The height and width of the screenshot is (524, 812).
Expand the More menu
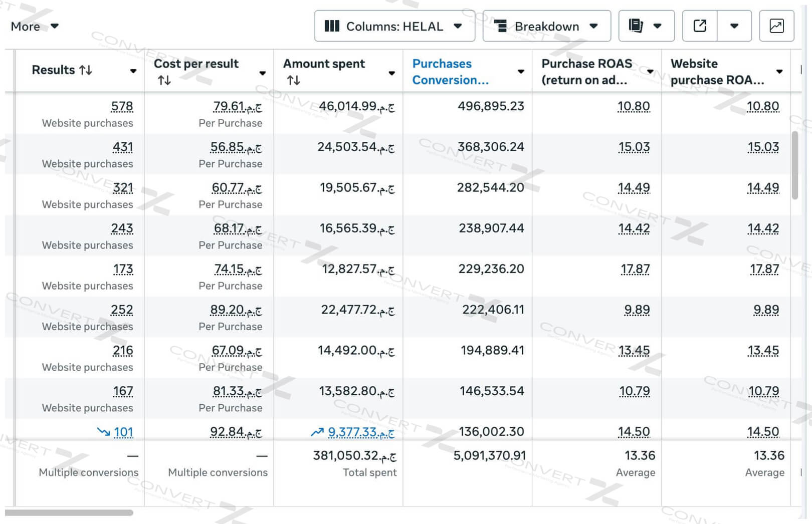point(34,26)
